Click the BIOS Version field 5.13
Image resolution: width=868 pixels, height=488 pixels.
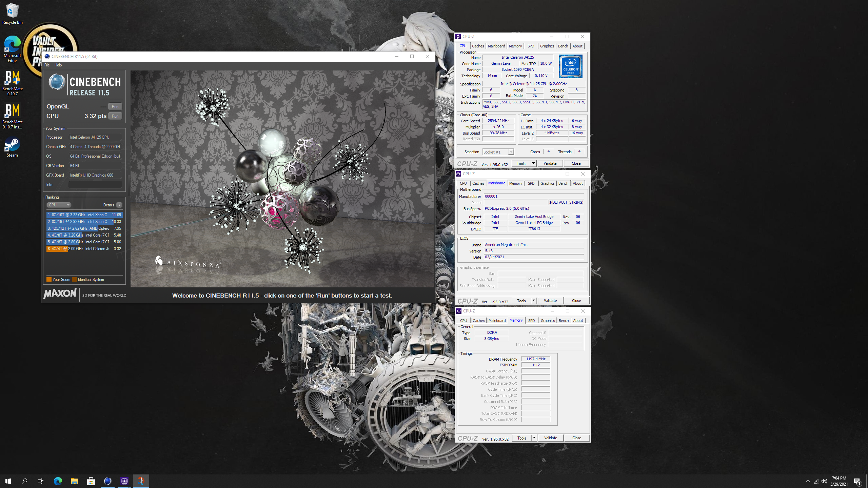click(534, 251)
